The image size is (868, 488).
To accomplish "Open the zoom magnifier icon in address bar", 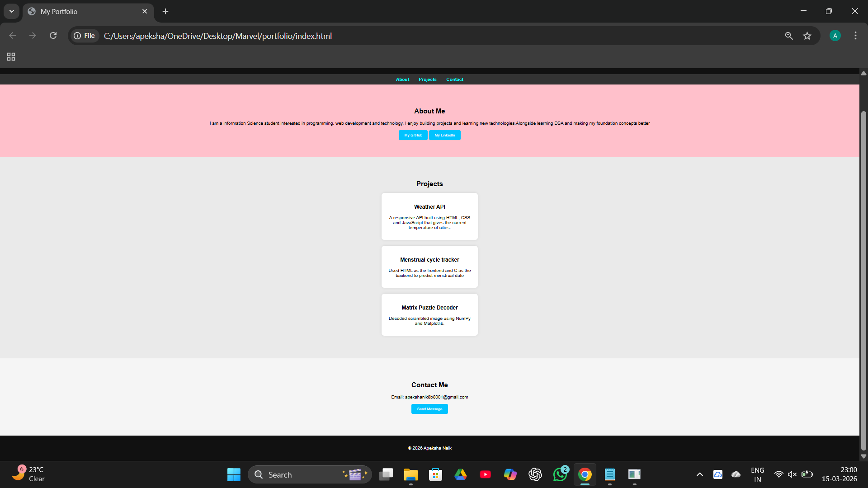I will coord(789,36).
